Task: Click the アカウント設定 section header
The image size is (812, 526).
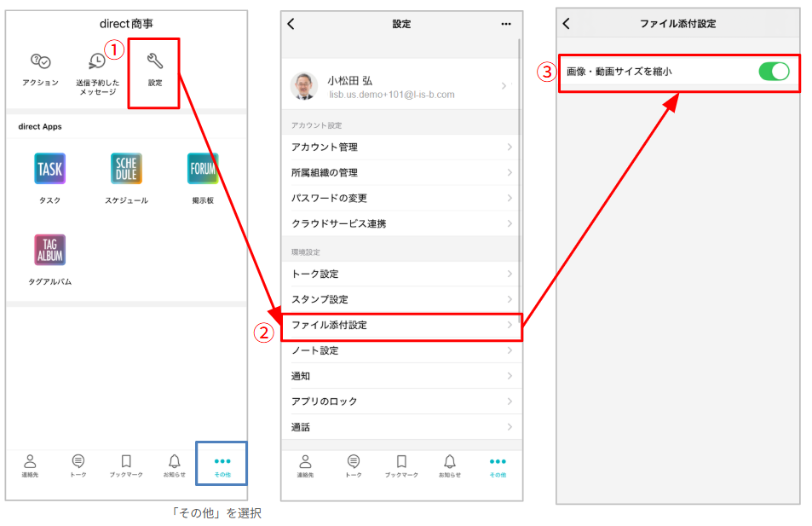Action: click(316, 125)
